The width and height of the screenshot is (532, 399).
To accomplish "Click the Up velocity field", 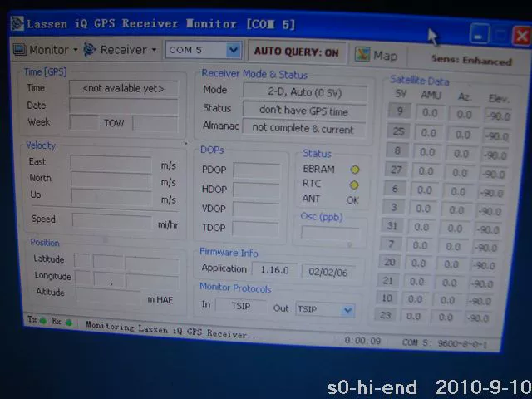I will click(x=112, y=197).
